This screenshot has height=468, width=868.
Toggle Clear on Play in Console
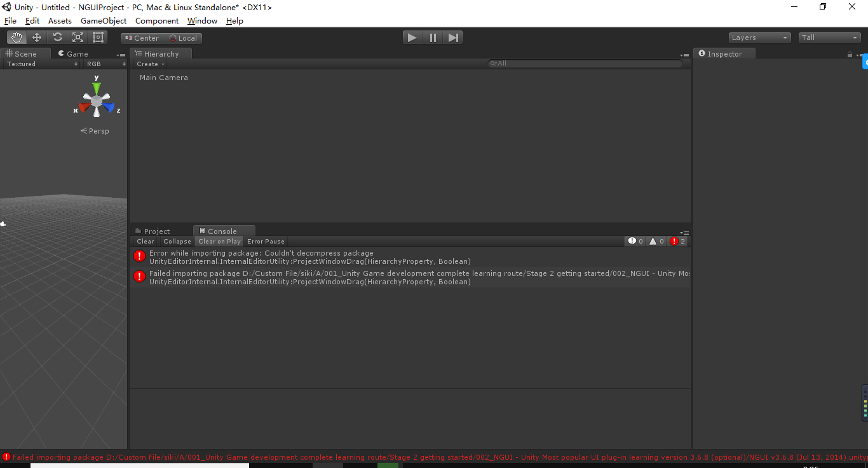coord(220,242)
